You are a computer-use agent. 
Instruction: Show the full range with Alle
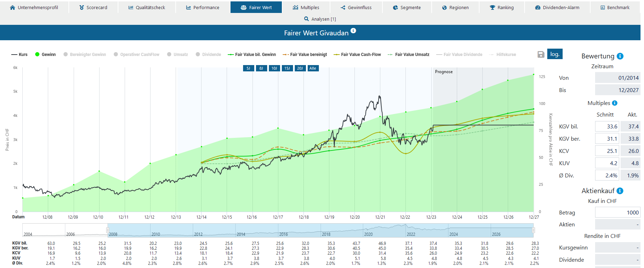[313, 68]
